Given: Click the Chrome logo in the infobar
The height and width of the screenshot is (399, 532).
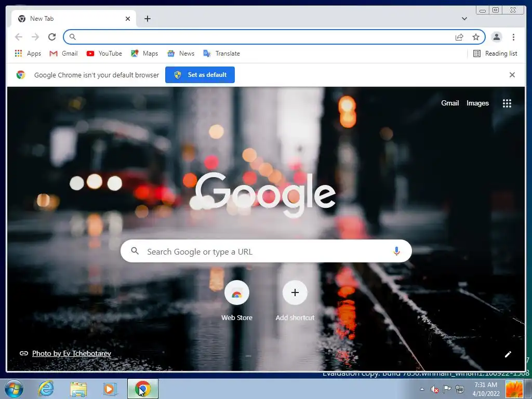Looking at the screenshot, I should coord(21,75).
